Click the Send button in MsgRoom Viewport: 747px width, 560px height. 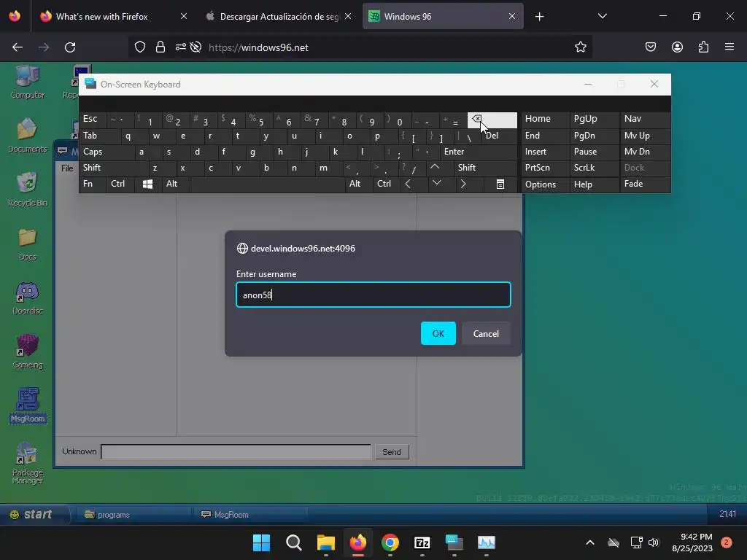[x=391, y=452]
